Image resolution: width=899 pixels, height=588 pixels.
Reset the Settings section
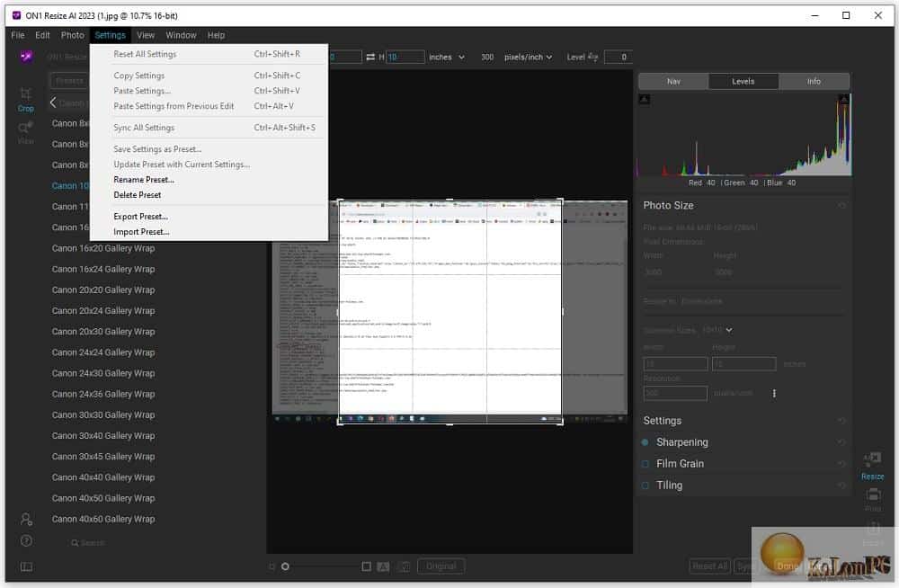tap(841, 421)
